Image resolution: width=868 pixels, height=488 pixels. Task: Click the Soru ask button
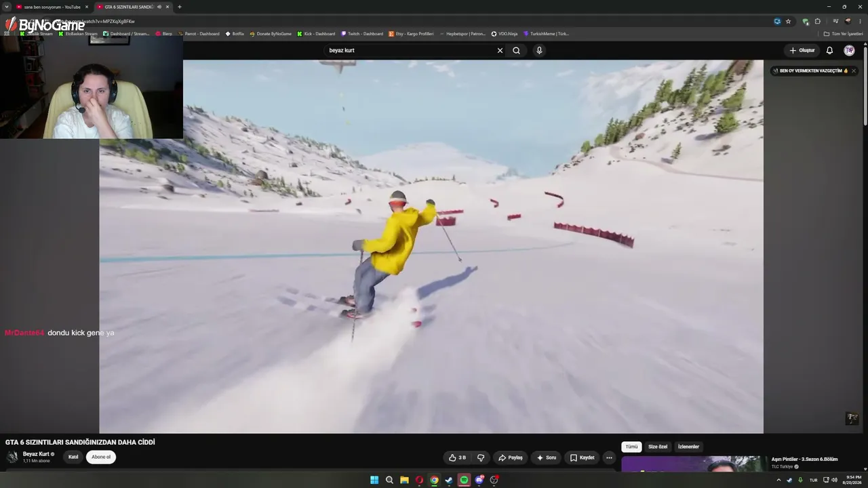tap(546, 457)
